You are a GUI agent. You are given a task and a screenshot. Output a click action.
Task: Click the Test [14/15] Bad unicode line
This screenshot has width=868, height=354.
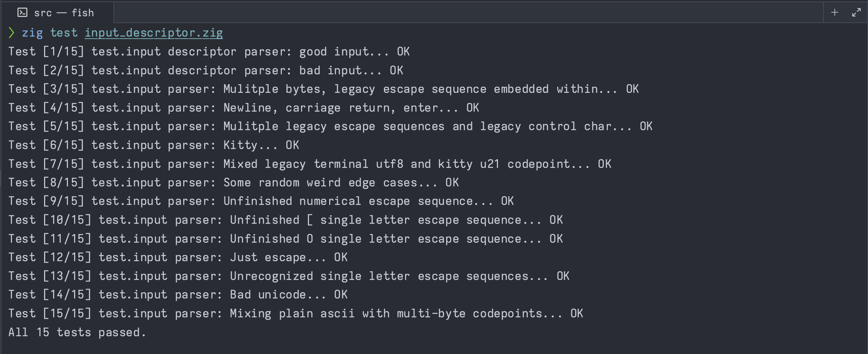click(178, 294)
